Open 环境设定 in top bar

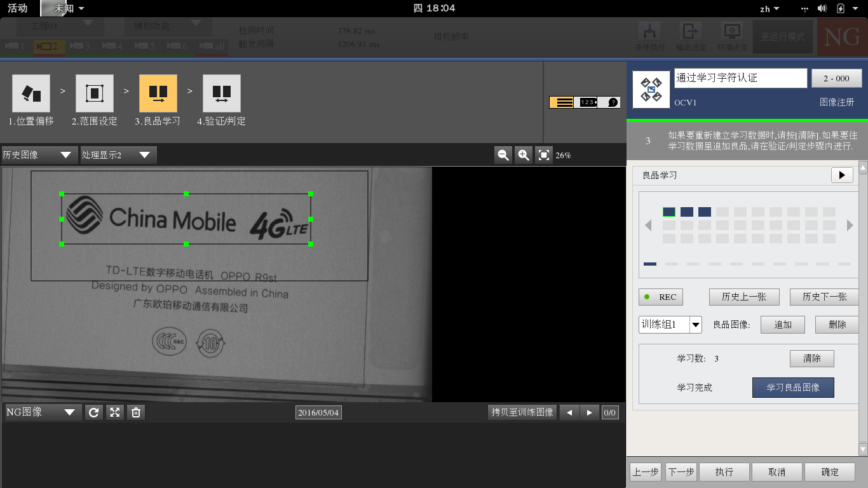click(732, 36)
